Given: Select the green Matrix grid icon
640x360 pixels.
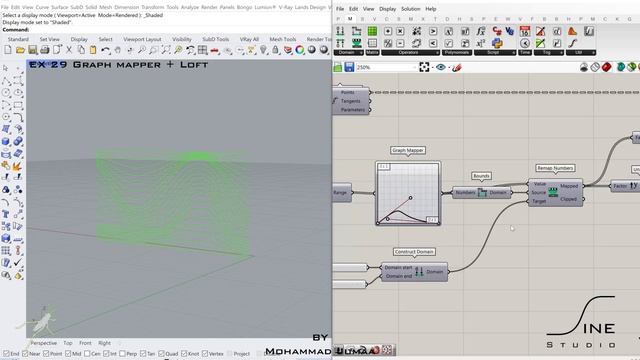Looking at the screenshot, I should pos(372,31).
